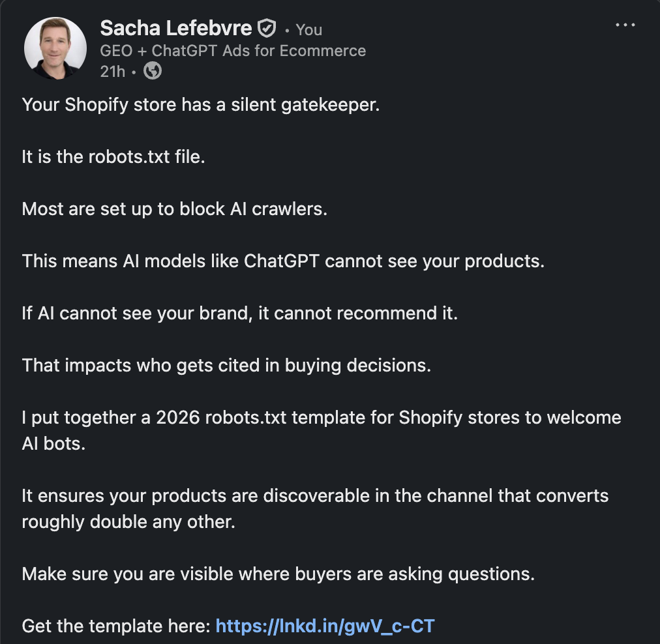The width and height of the screenshot is (660, 644).
Task: Click the "AI bots." wrapped line
Action: point(53,444)
